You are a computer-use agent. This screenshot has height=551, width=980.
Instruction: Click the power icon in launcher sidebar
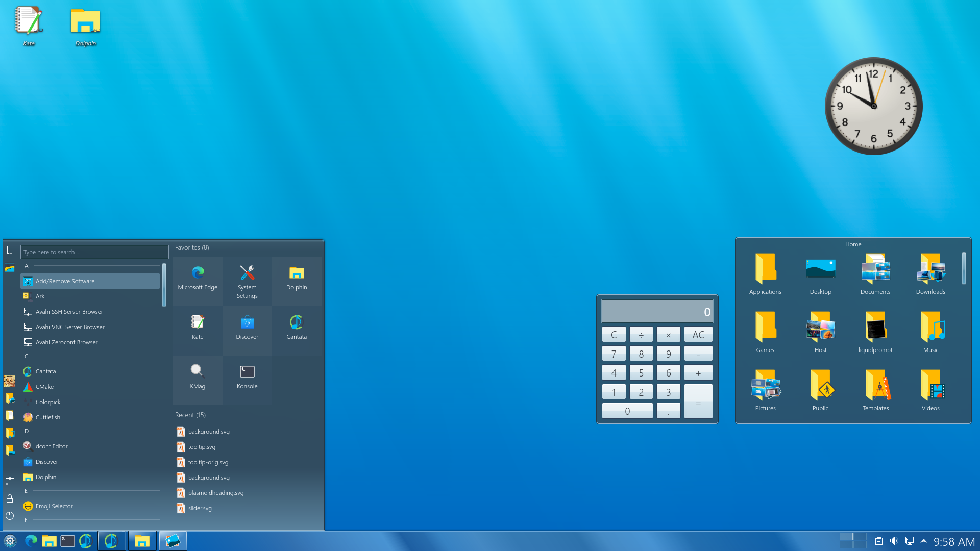click(x=10, y=516)
